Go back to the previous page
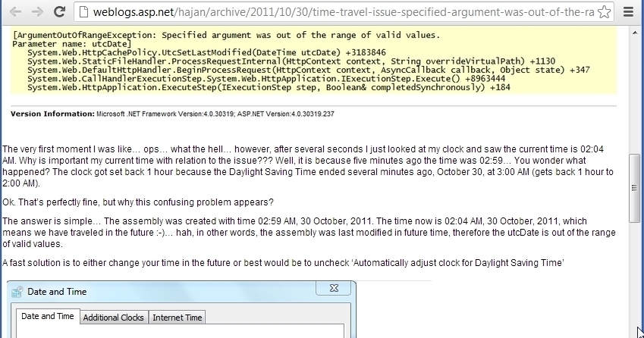Viewport: 644px width, 338px height. 15,12
